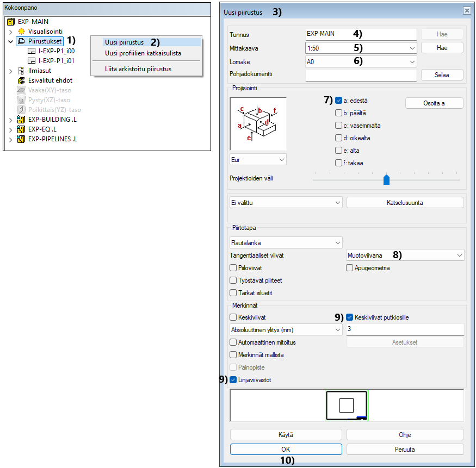The height and width of the screenshot is (468, 476).
Task: Click the Esivalitut ehdot icon
Action: pyautogui.click(x=21, y=80)
